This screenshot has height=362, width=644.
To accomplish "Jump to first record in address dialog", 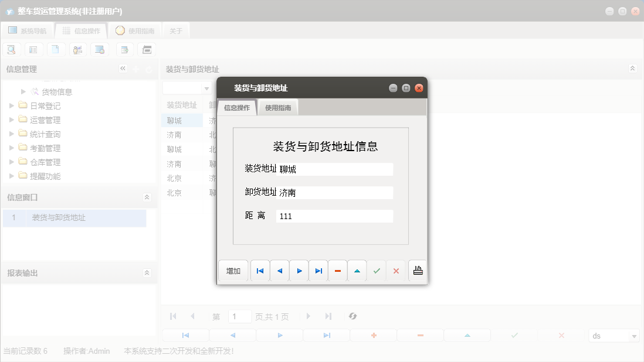I will click(260, 270).
